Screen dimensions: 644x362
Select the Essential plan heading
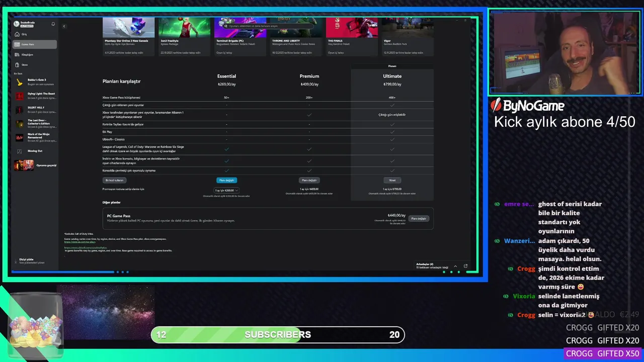pyautogui.click(x=226, y=76)
